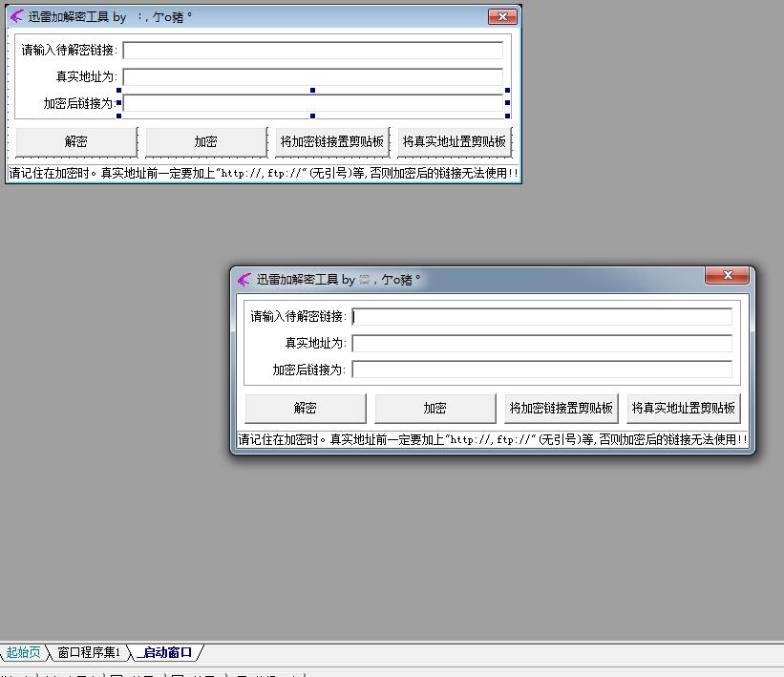Focus the 加密后链接为 field in running dialog
The height and width of the screenshot is (677, 784).
[542, 370]
